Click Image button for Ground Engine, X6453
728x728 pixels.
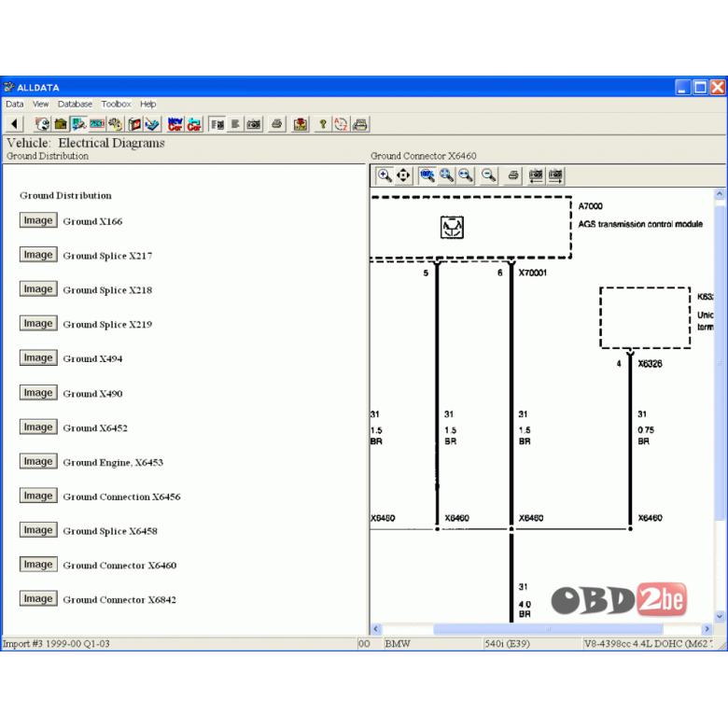[38, 461]
